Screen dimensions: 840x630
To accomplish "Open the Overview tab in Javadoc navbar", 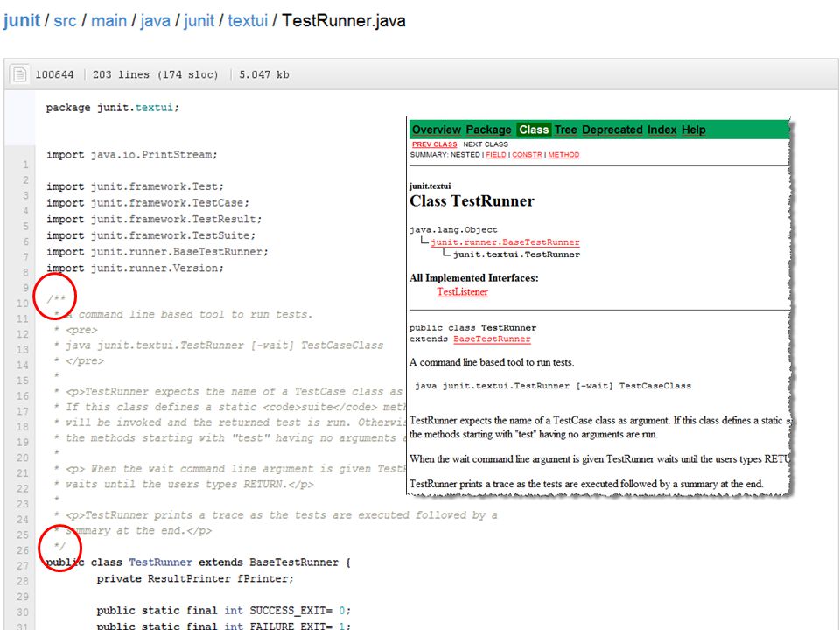I will tap(436, 129).
